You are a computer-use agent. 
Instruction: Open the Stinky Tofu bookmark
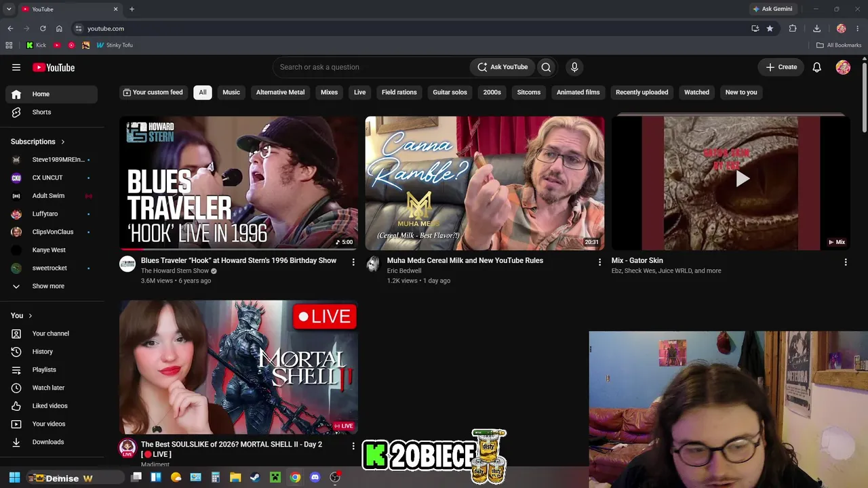point(115,45)
